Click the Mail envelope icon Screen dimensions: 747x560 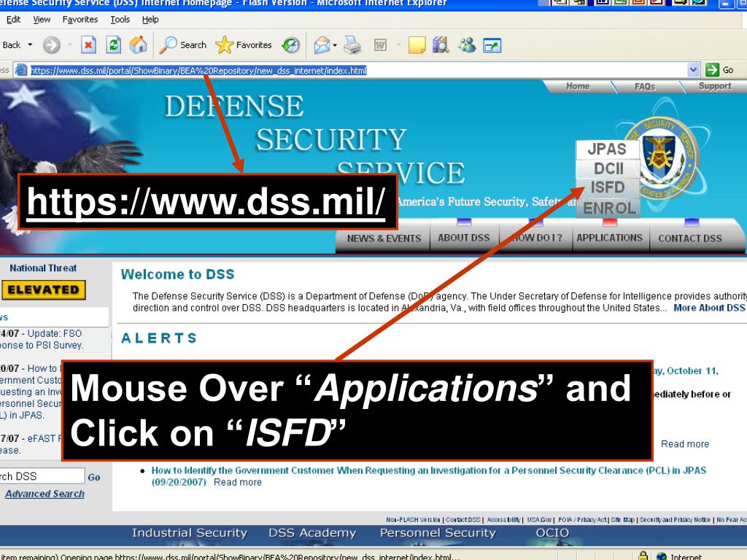pyautogui.click(x=322, y=45)
